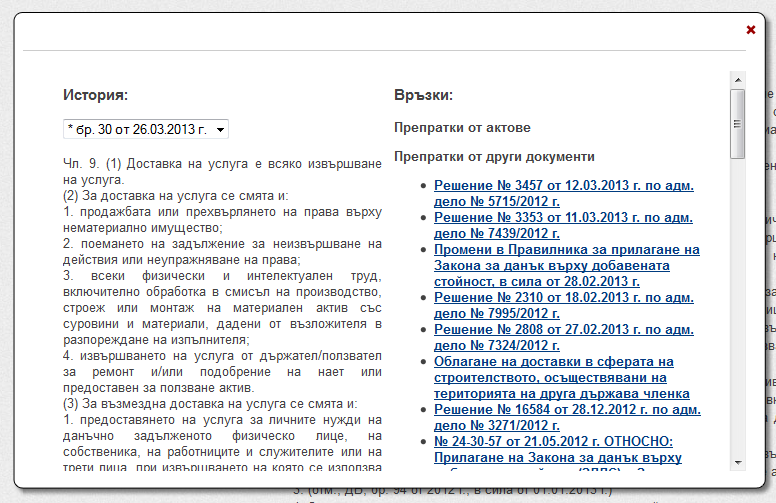Close the dialog with red X
Screen dimensions: 776x503
pos(751,30)
